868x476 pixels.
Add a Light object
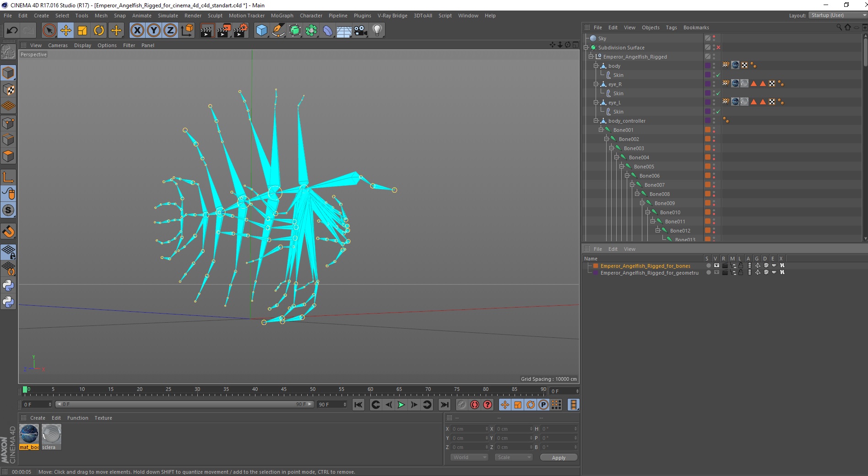tap(377, 31)
